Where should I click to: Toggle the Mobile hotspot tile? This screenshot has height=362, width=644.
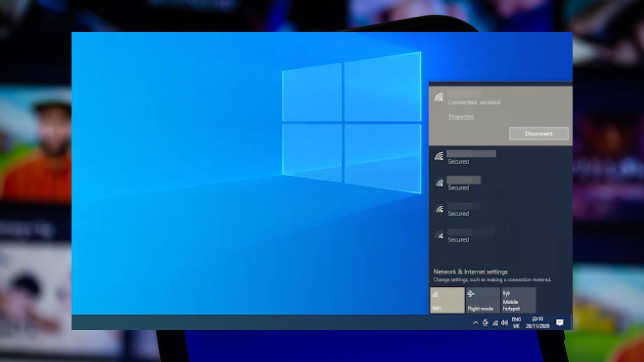click(519, 300)
